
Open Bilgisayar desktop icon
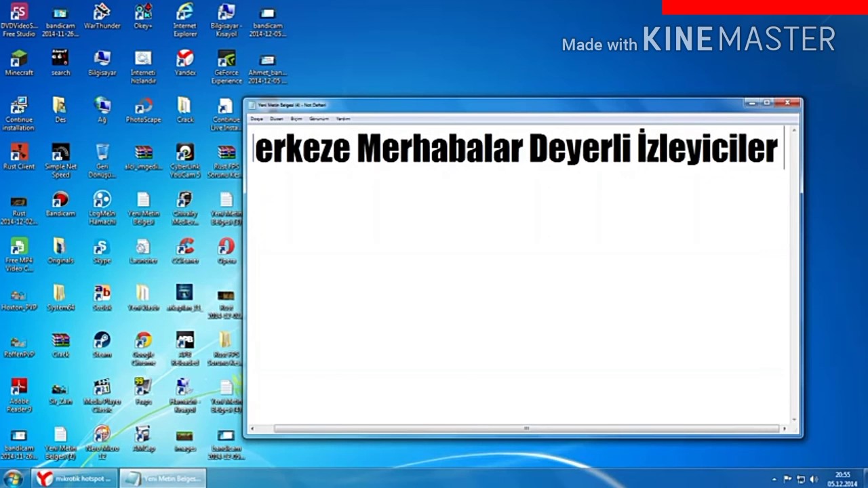pyautogui.click(x=102, y=62)
